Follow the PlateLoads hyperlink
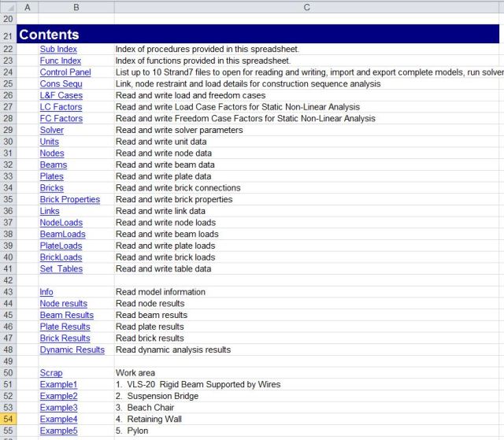Screen dimensions: 504x440 61,246
